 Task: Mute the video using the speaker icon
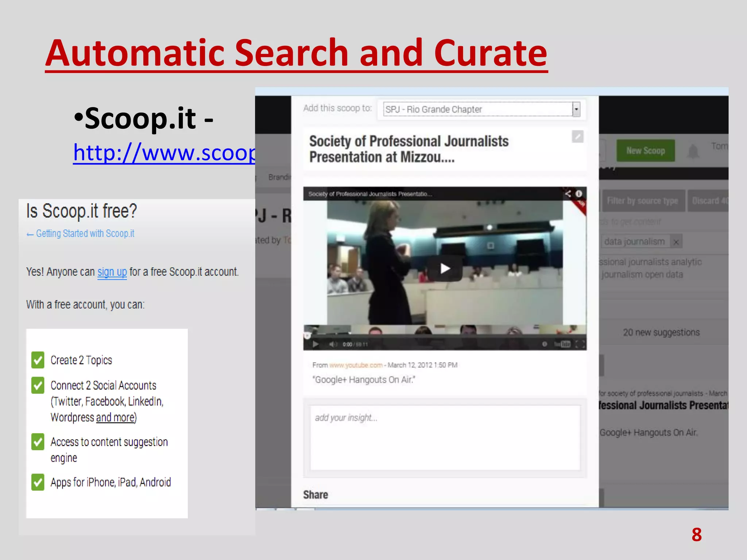coord(333,344)
